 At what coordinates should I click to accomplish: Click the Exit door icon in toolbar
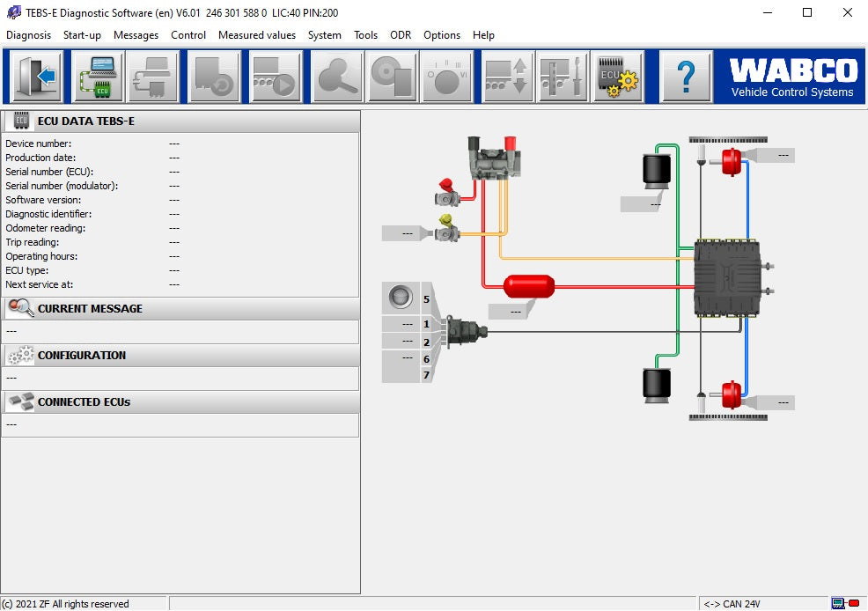click(x=37, y=77)
